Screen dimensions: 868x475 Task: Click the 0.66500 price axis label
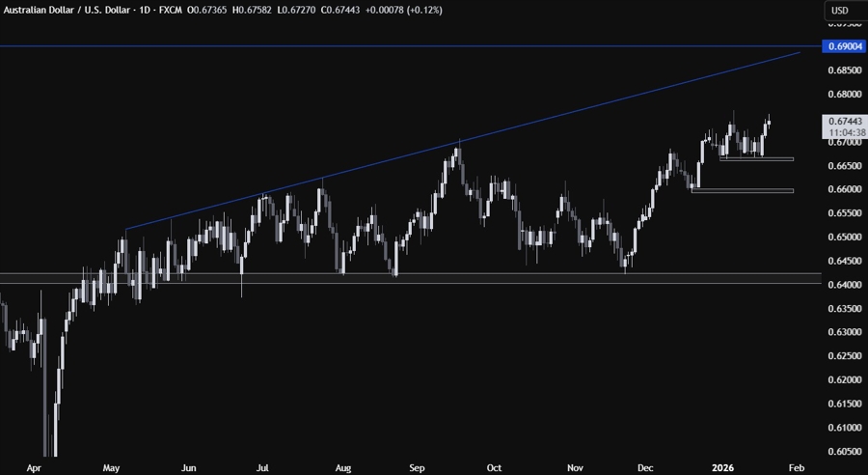[x=847, y=166]
